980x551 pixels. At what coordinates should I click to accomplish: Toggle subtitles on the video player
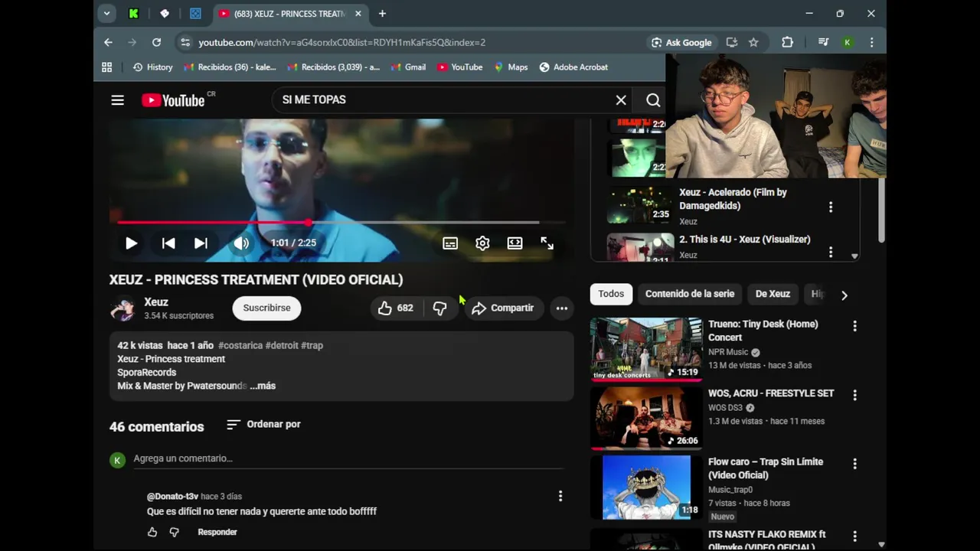click(450, 243)
